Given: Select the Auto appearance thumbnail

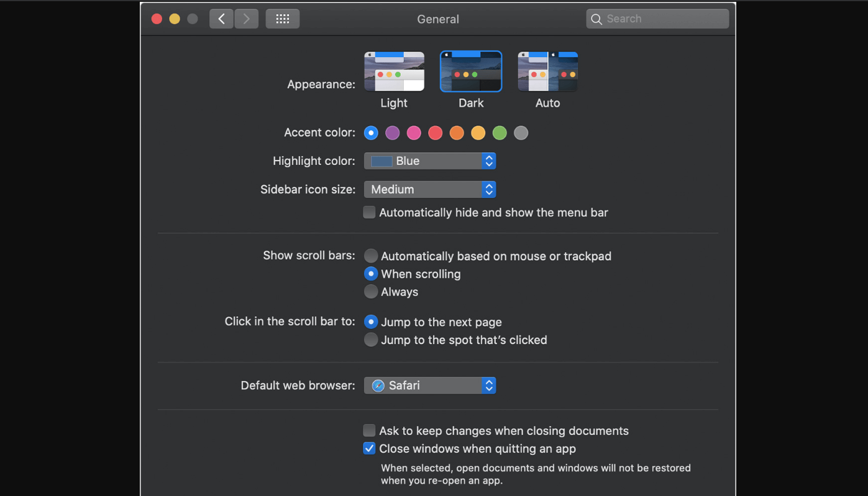Looking at the screenshot, I should [547, 71].
